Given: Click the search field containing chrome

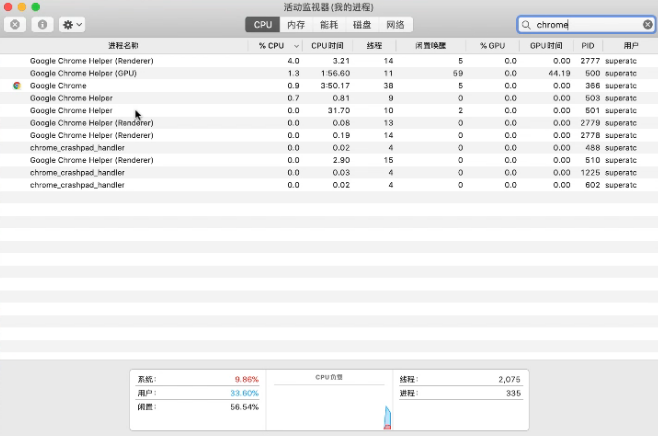Looking at the screenshot, I should coord(586,25).
